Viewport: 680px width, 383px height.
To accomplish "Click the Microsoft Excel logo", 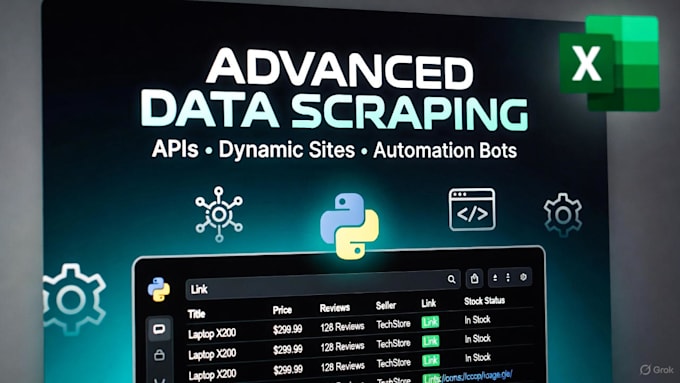I will [609, 63].
